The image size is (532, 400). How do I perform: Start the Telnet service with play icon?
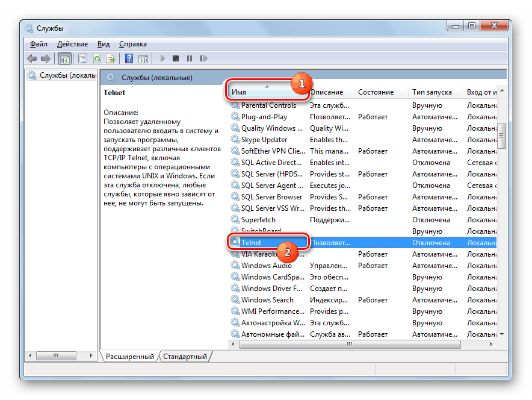162,58
